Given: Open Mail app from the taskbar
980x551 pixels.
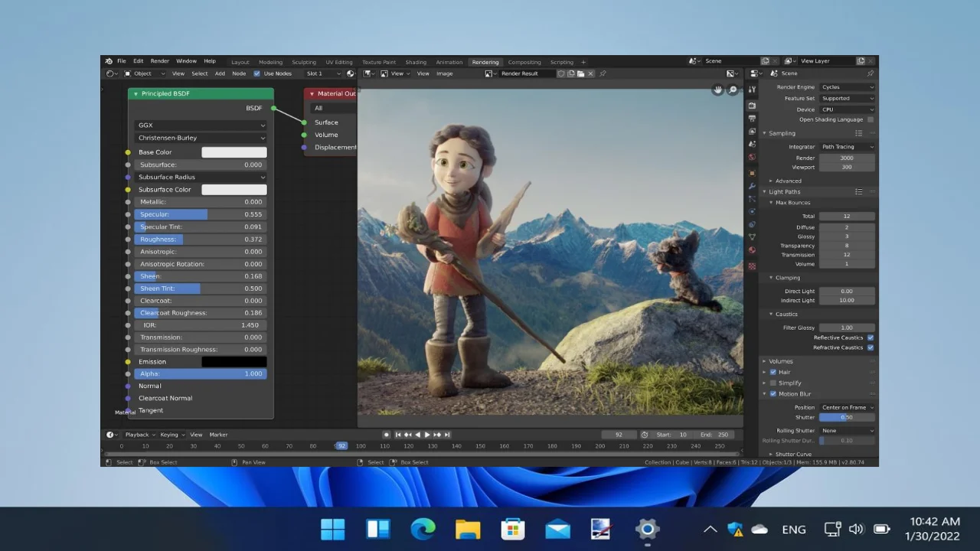Looking at the screenshot, I should tap(557, 529).
